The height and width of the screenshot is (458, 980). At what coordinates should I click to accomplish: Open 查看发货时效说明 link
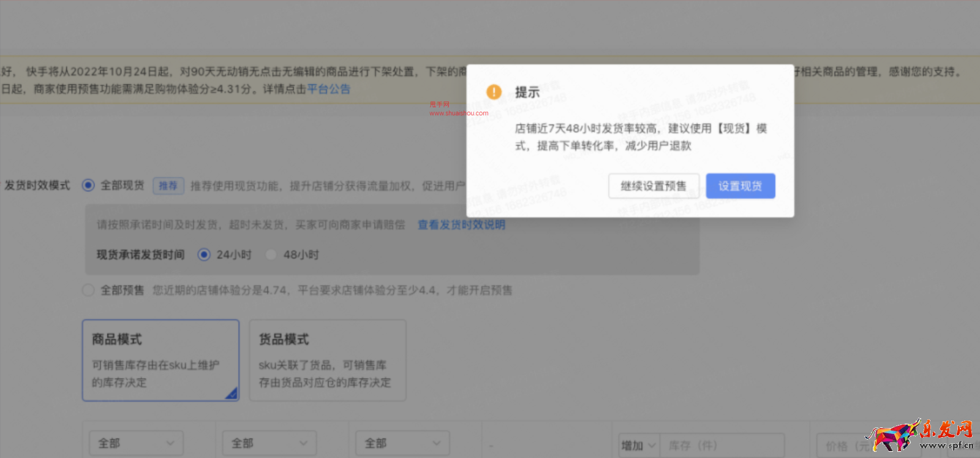coord(461,225)
